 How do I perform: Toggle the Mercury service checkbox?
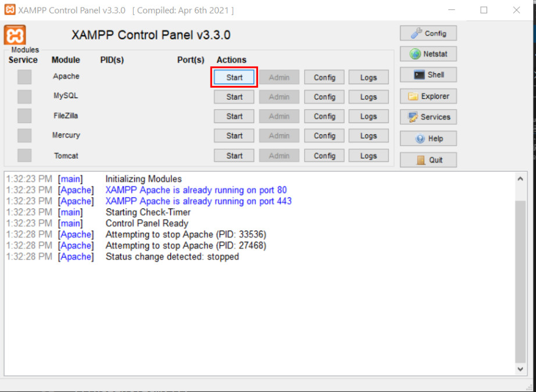pos(24,135)
